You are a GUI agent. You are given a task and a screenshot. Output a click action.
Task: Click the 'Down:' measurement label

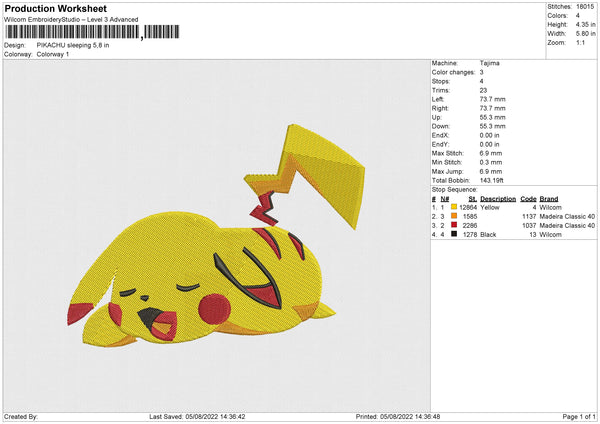[440, 126]
